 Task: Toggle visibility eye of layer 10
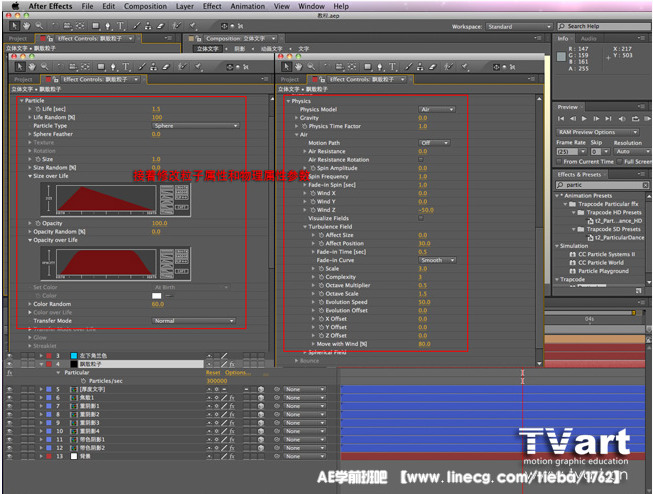point(10,431)
